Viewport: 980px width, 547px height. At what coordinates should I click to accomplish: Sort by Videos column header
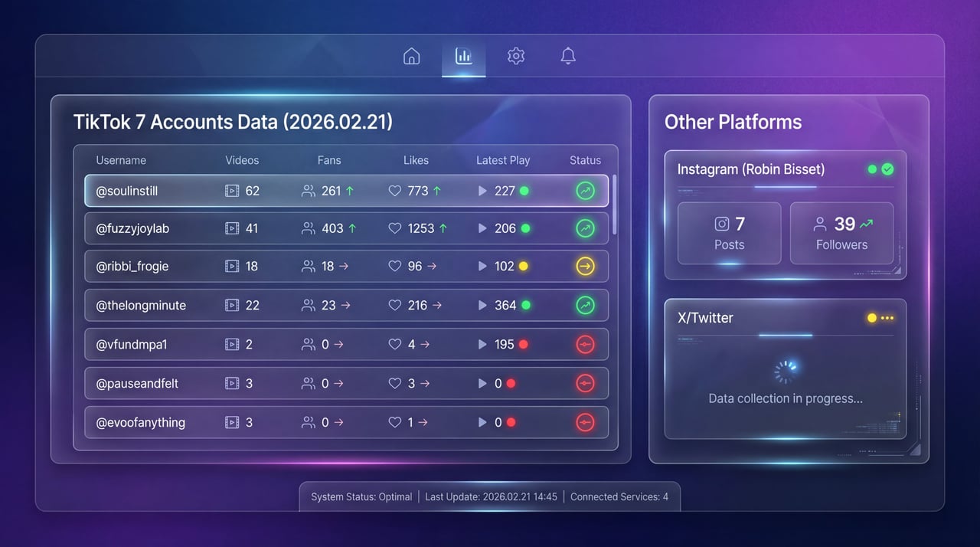point(242,160)
